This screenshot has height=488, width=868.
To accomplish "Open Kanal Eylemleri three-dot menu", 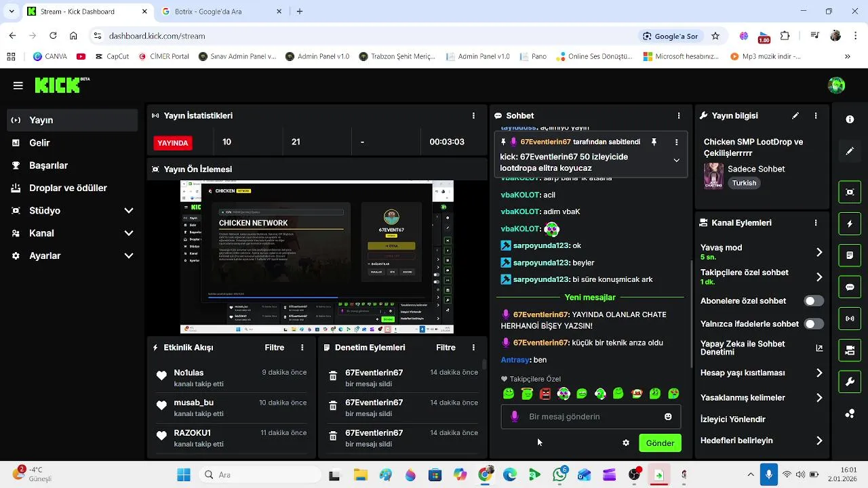I will pyautogui.click(x=816, y=223).
